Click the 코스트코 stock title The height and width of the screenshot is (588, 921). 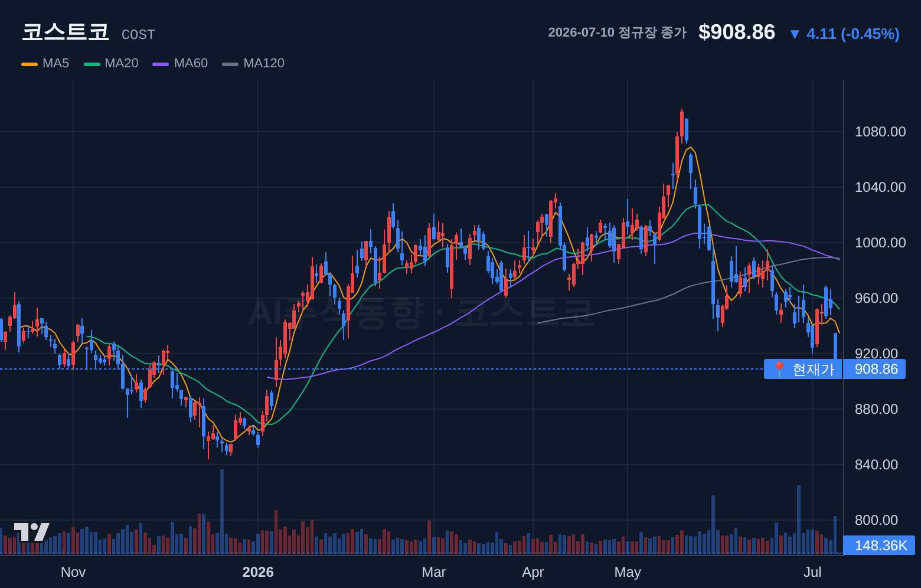66,32
